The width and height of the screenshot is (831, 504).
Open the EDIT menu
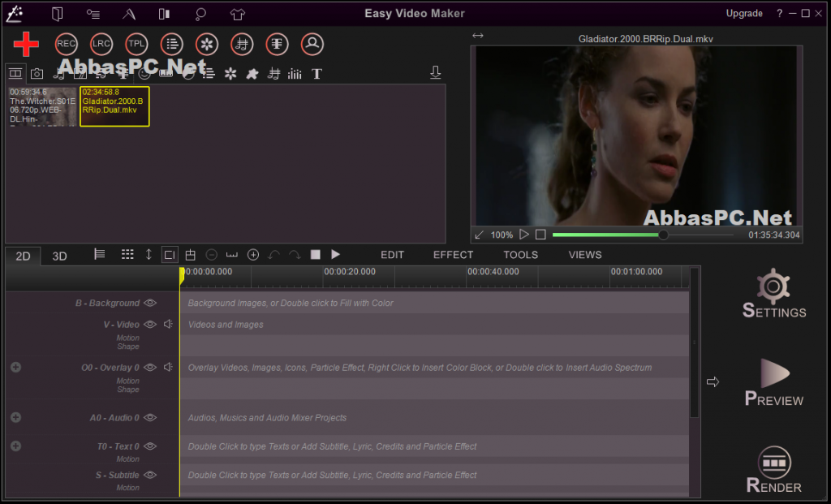point(392,255)
